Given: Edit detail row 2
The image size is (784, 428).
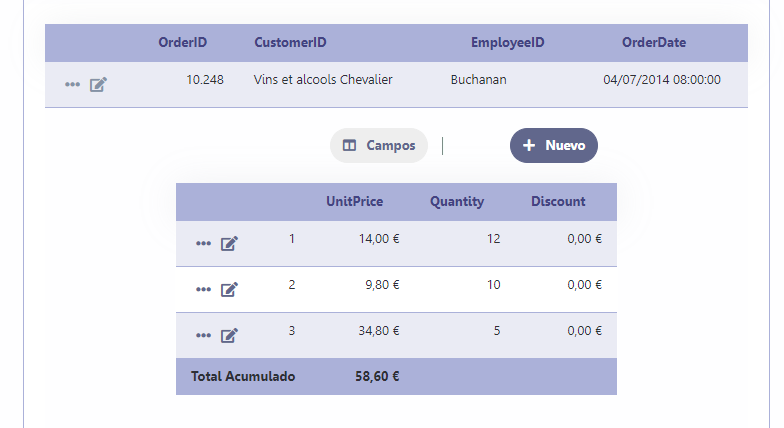Looking at the screenshot, I should pyautogui.click(x=229, y=289).
